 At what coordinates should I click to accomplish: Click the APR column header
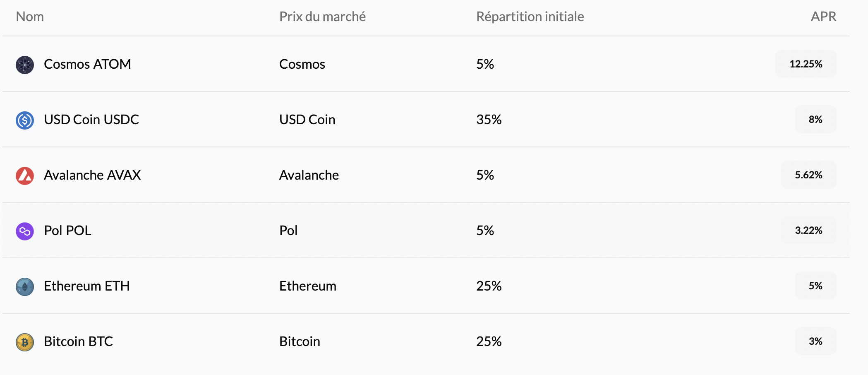pyautogui.click(x=823, y=17)
